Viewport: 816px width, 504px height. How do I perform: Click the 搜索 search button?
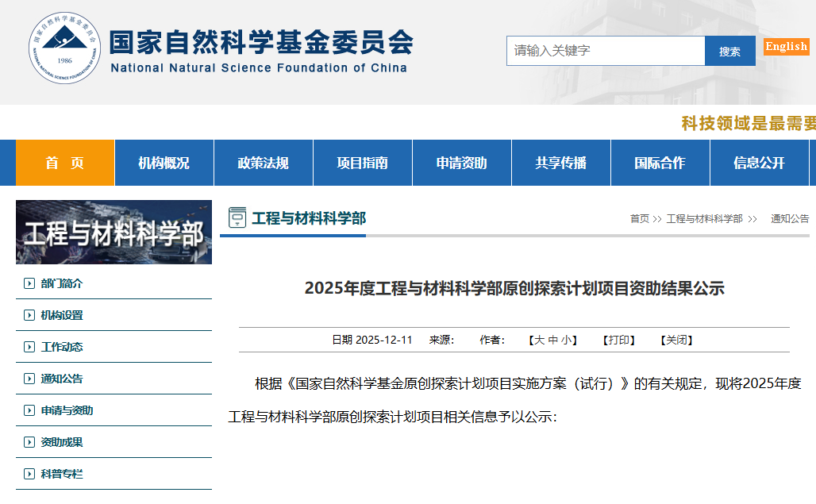tap(730, 51)
